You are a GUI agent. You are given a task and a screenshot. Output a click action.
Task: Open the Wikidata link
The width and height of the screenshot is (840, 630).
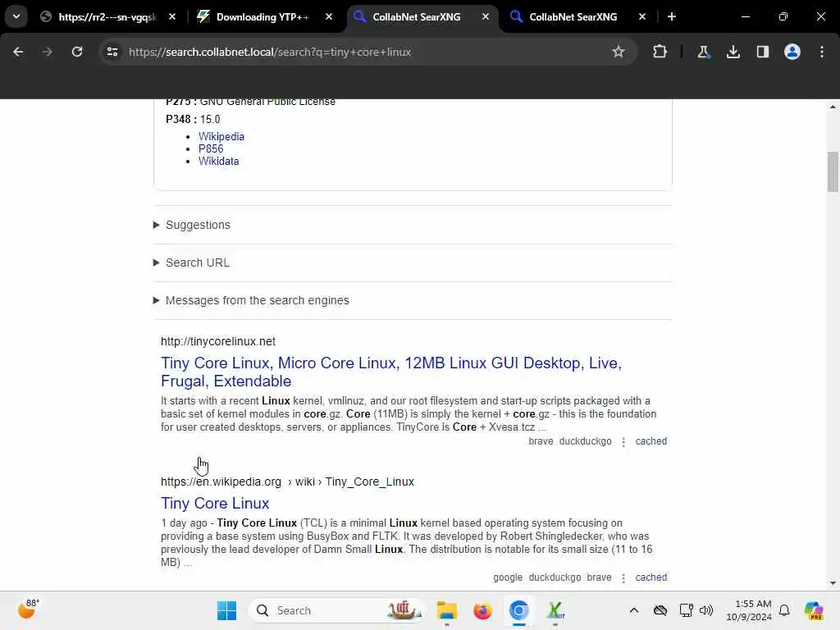[218, 162]
